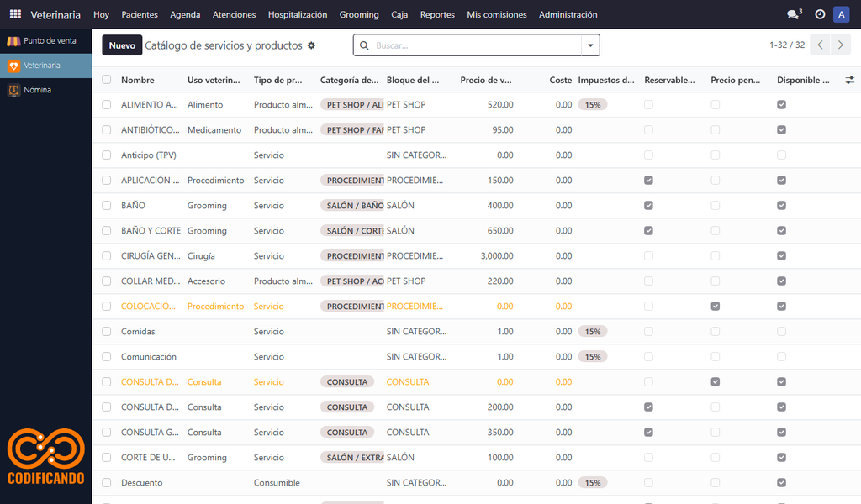Click the catalog settings gear icon

tap(311, 45)
